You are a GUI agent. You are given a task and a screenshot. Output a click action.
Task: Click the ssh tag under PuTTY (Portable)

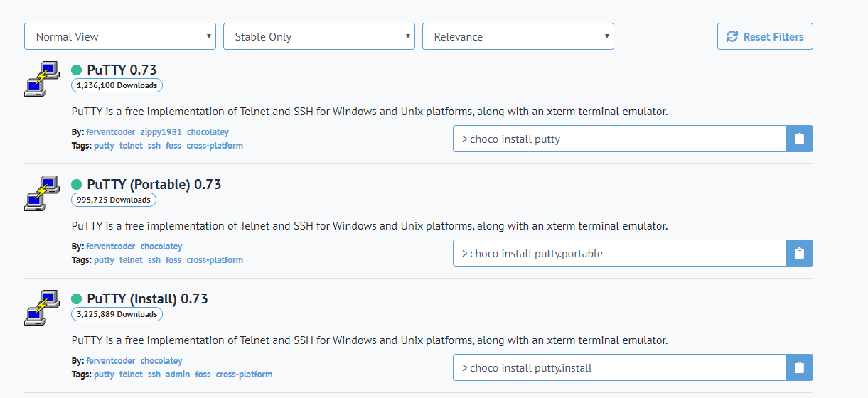click(x=154, y=260)
